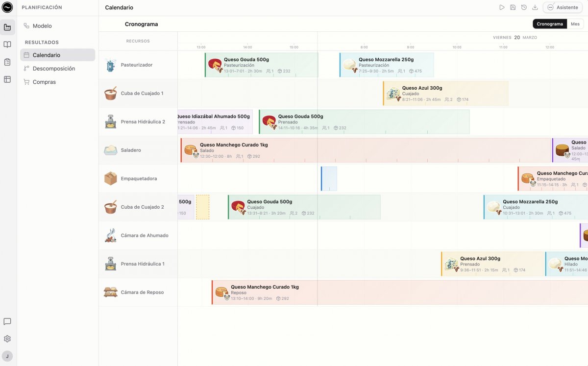
Task: Open the Modelo page
Action: (x=42, y=26)
